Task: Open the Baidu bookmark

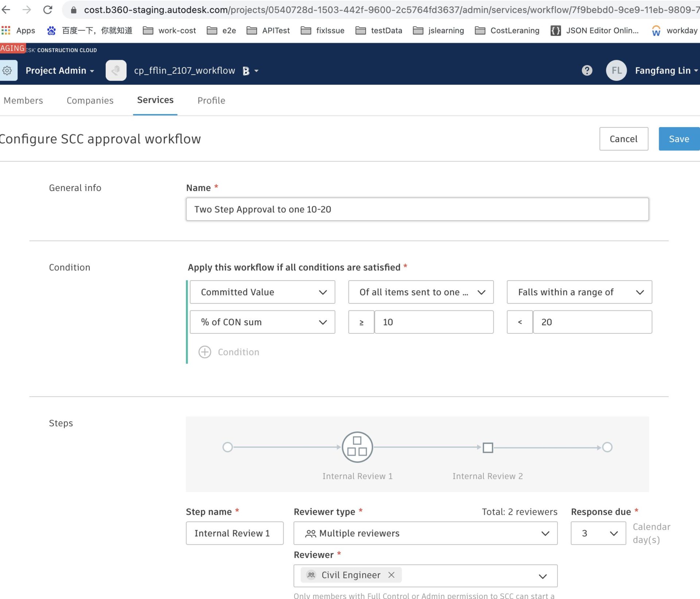Action: (x=90, y=31)
